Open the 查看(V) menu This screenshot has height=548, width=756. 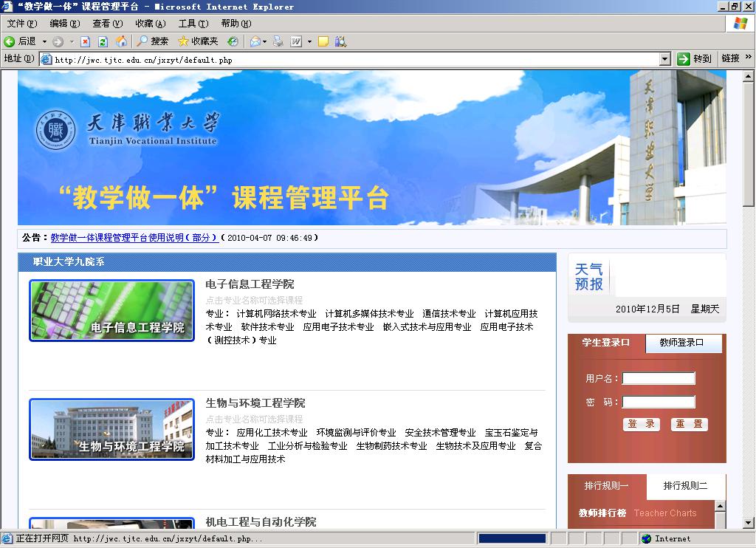coord(108,23)
